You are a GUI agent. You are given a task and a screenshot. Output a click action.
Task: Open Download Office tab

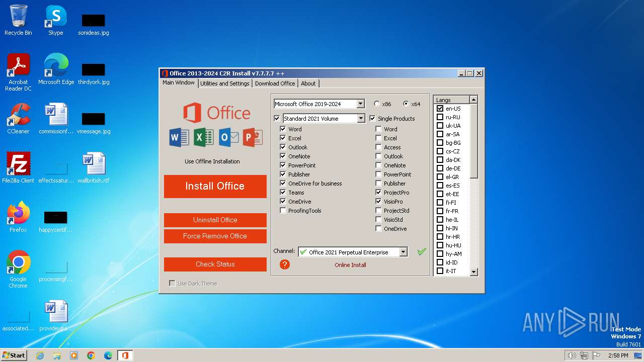click(x=275, y=83)
